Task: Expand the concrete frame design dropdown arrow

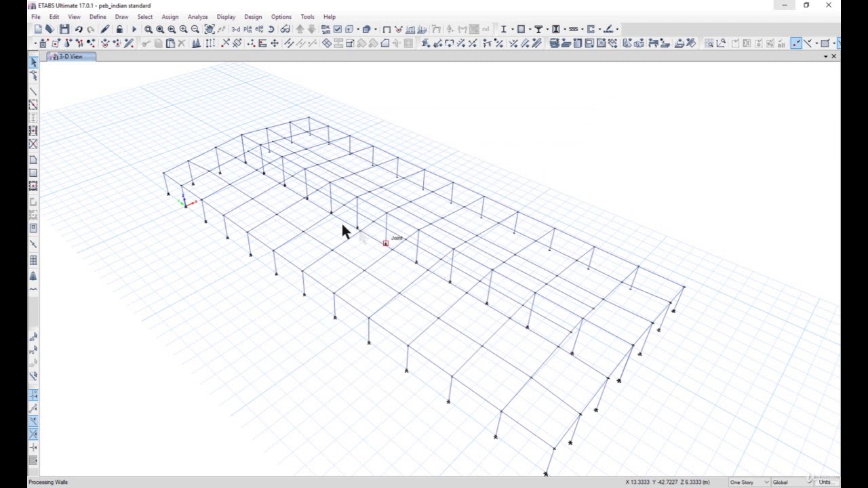Action: click(x=530, y=29)
